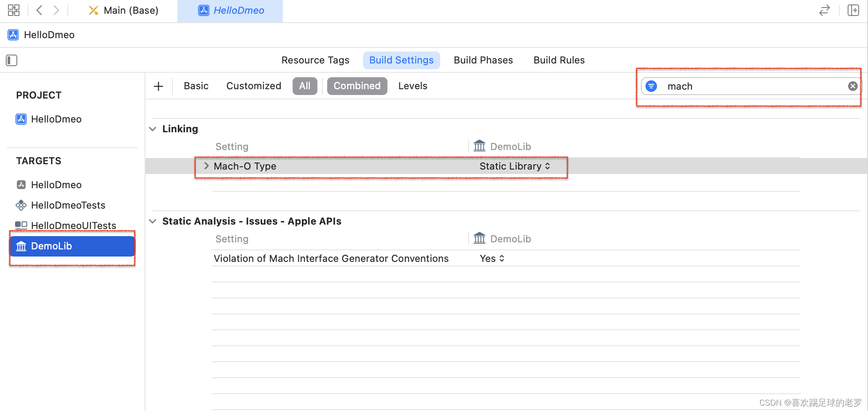Add an editor on the right
868x411 pixels.
pyautogui.click(x=853, y=10)
